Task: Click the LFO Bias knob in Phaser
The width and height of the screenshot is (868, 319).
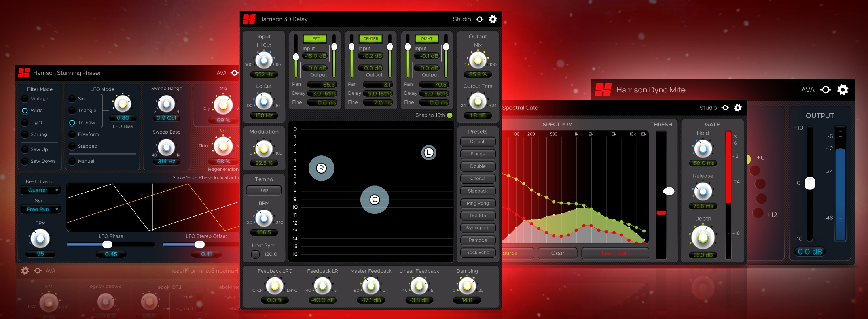Action: click(123, 104)
